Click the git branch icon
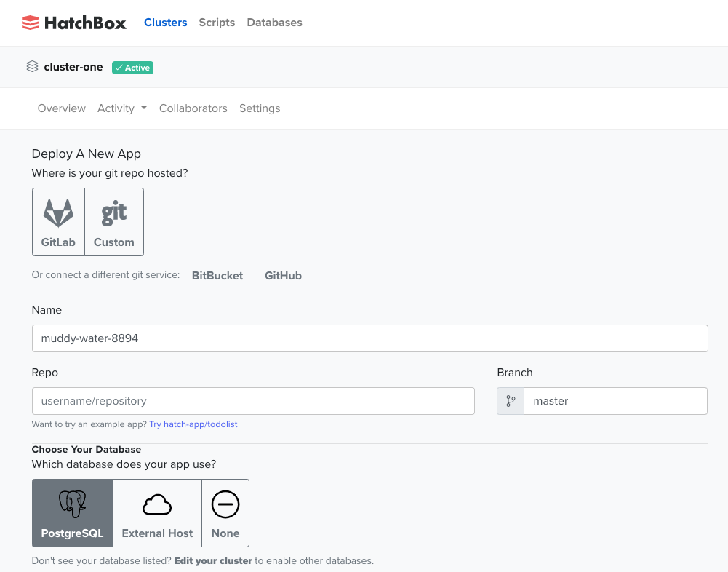 pos(511,401)
